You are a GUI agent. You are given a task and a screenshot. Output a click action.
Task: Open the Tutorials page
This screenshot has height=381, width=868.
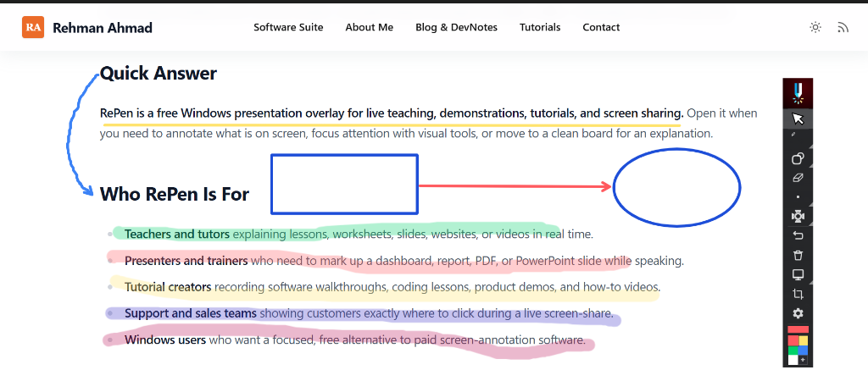(x=540, y=27)
